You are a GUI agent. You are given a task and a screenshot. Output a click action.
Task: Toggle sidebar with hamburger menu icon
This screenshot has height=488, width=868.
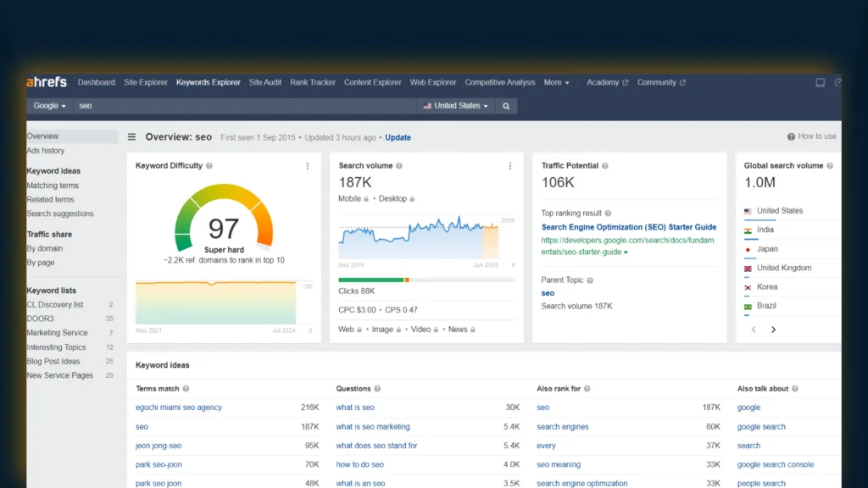coord(131,137)
